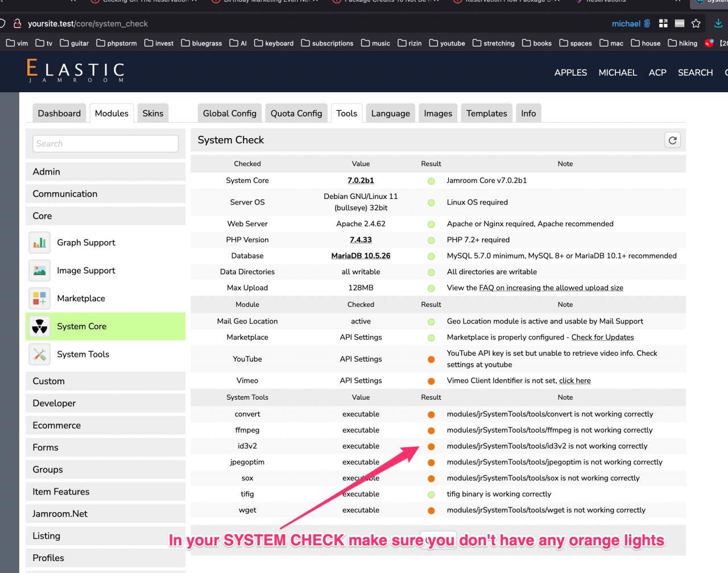Viewport: 728px width, 573px height.
Task: Click the Marketplace module icon
Action: (x=39, y=298)
